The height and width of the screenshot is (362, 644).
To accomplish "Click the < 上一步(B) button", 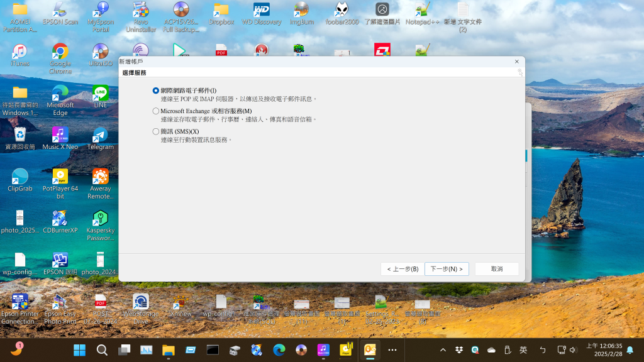I will pos(402,269).
